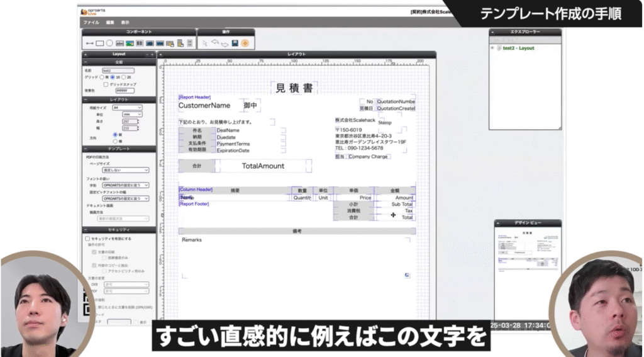
Task: Select the ExpirationDate field on canvas
Action: pos(233,150)
